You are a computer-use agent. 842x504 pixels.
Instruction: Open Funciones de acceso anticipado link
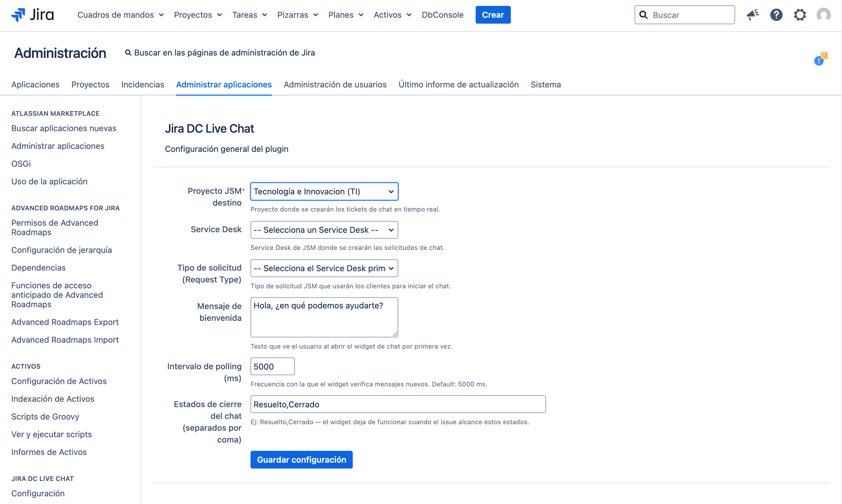coord(57,295)
